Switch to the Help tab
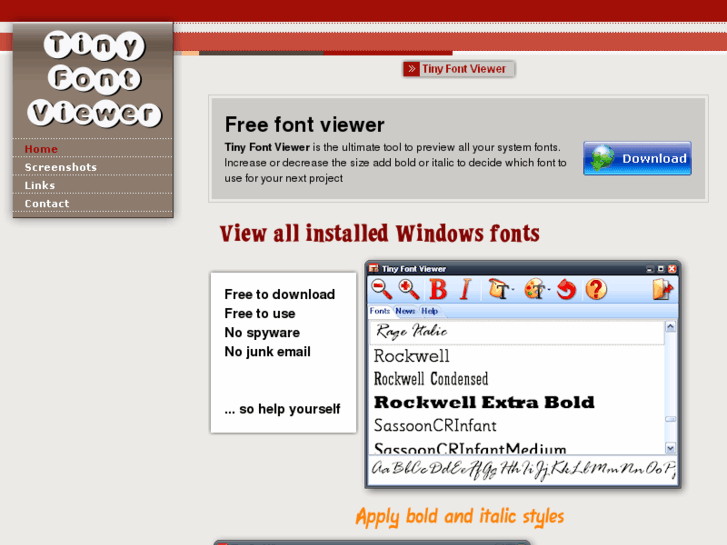 pyautogui.click(x=429, y=311)
